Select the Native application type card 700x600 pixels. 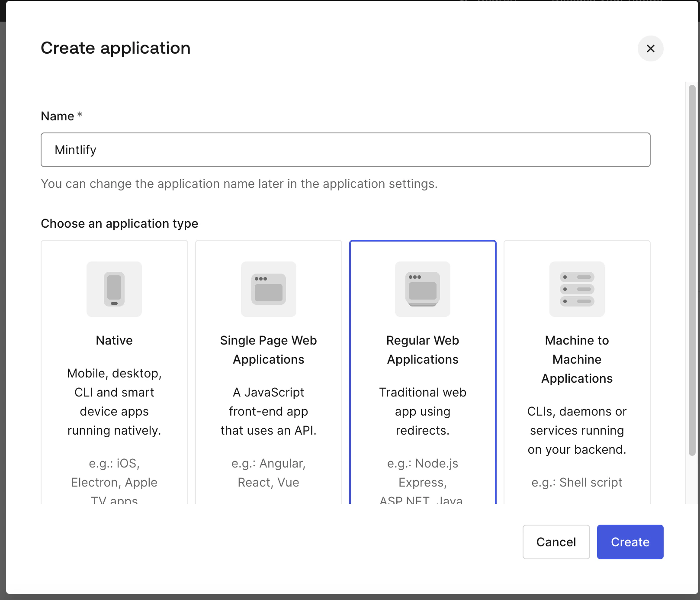(114, 372)
